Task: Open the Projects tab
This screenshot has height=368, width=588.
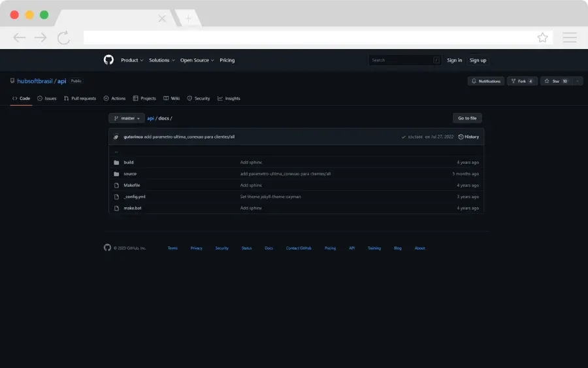Action: 144,98
